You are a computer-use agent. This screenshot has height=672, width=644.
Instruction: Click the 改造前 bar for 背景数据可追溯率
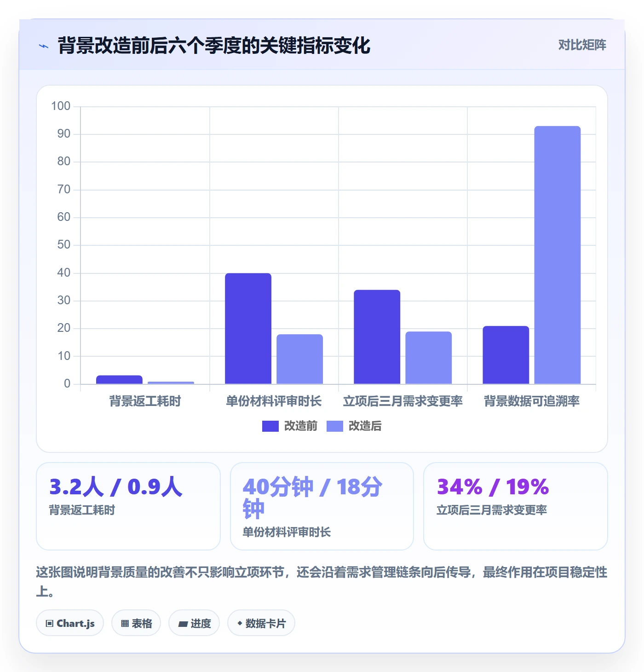click(x=506, y=355)
